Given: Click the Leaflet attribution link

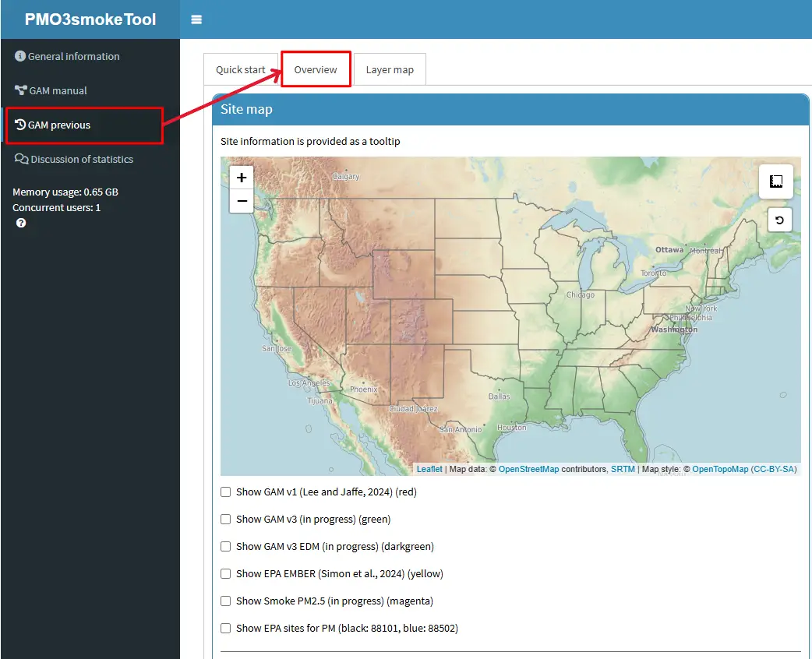Looking at the screenshot, I should point(429,469).
